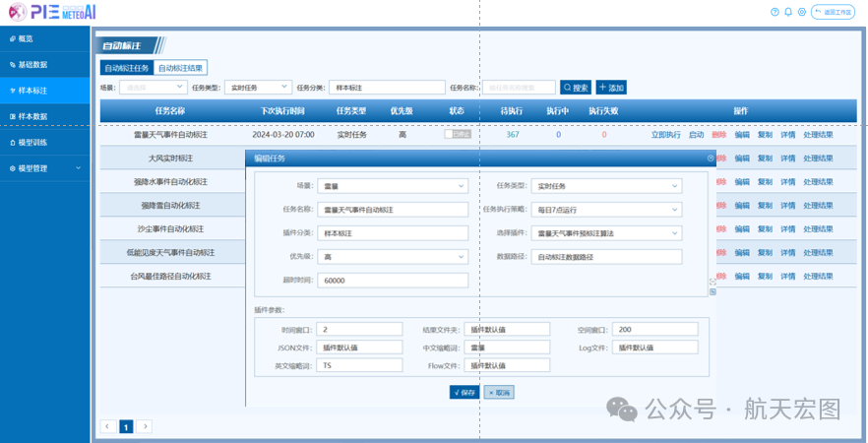This screenshot has width=868, height=443.
Task: Click the 添加 button
Action: click(610, 88)
